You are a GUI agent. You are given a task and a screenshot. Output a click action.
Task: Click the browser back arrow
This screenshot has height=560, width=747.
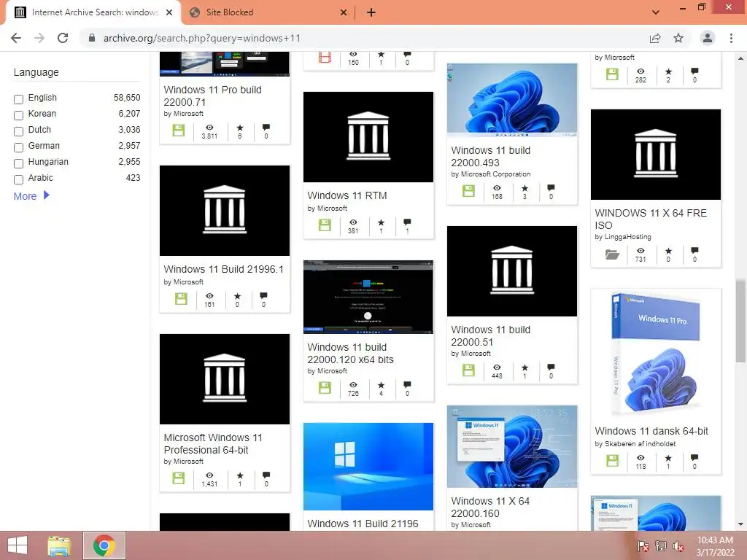(16, 38)
